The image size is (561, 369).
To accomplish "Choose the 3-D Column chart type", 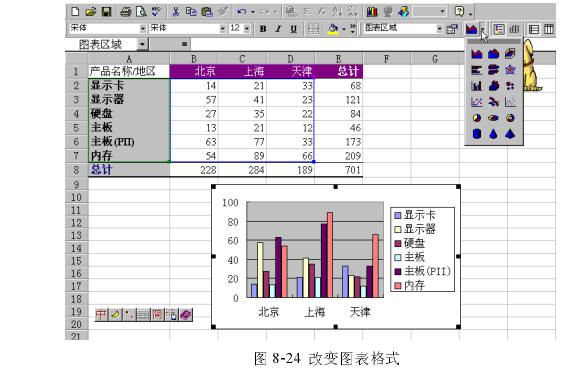I will [x=493, y=86].
